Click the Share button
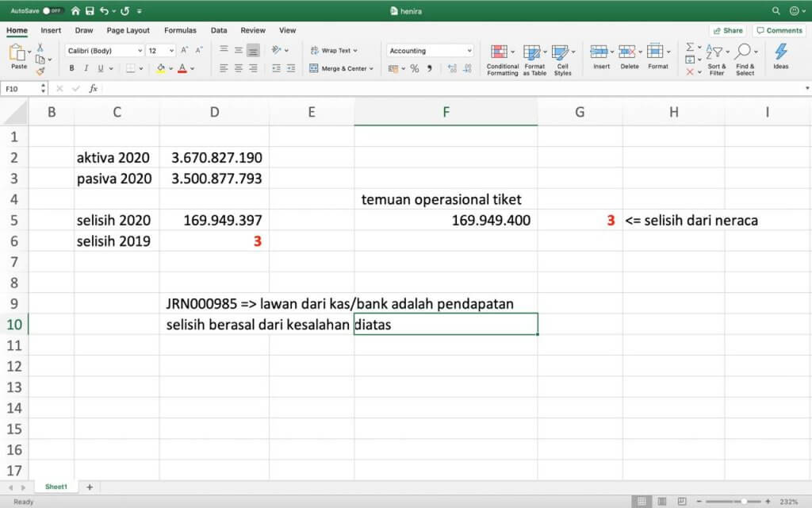Screen dimensions: 812x508 (726, 30)
